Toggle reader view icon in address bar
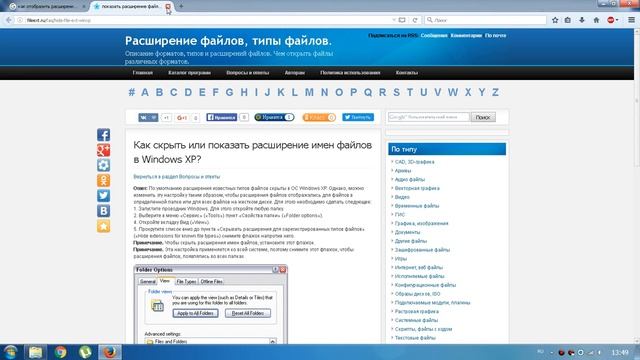 coord(402,20)
